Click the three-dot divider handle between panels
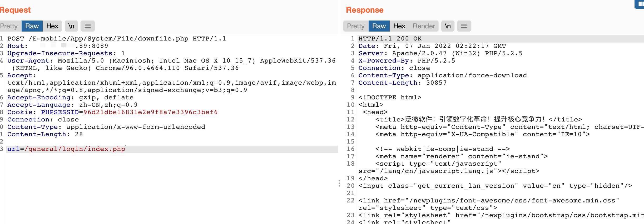 point(339,183)
